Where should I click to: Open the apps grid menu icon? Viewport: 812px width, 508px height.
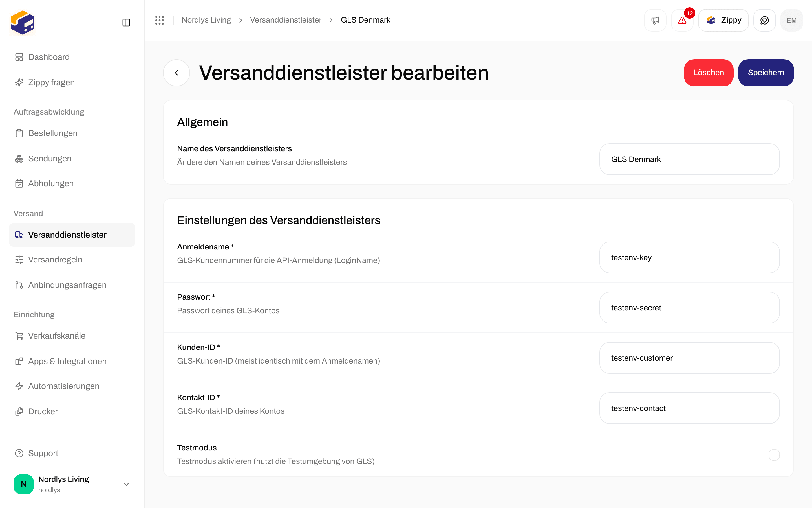tap(160, 20)
